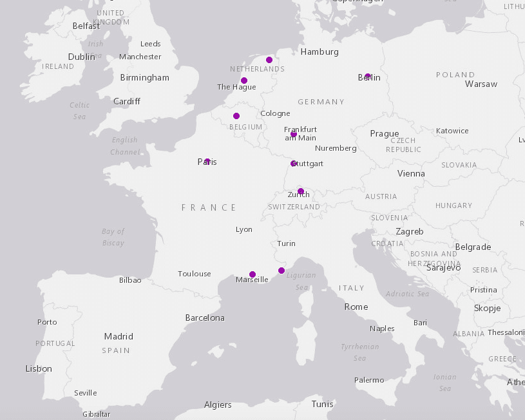Select the Belgrade city label
The height and width of the screenshot is (420, 525).
click(x=473, y=247)
